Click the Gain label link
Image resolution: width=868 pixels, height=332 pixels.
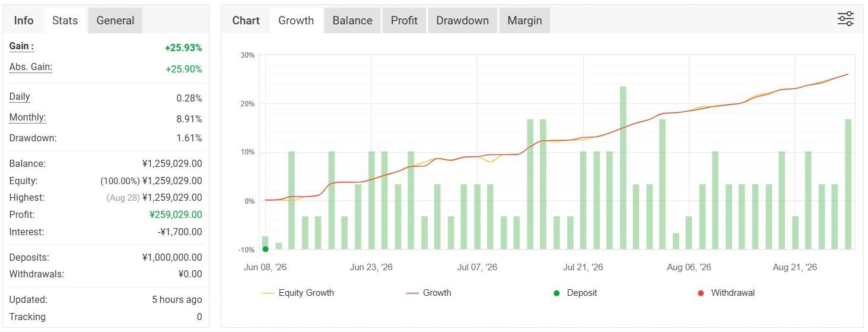(x=21, y=46)
